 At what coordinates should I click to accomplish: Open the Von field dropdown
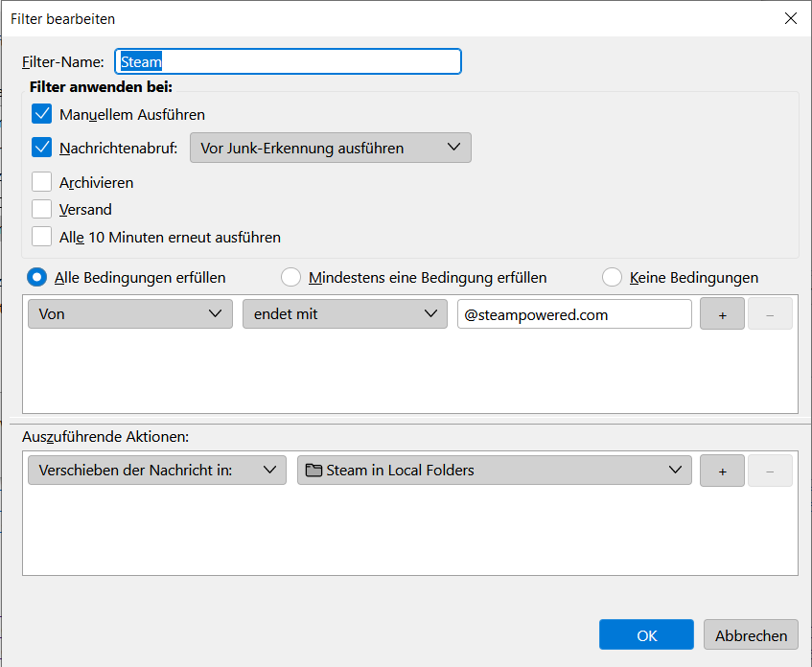(130, 313)
